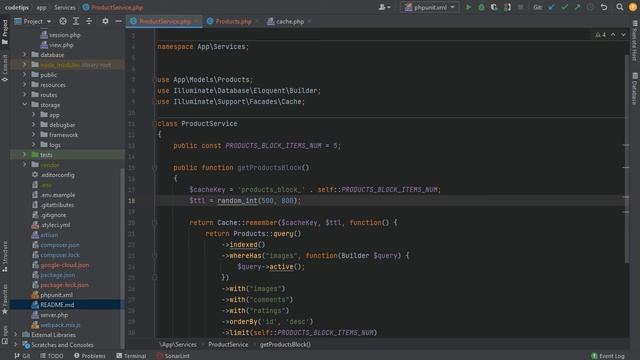Close the ProductService.php tab
Viewport: 640px width, 360px height.
[196, 21]
